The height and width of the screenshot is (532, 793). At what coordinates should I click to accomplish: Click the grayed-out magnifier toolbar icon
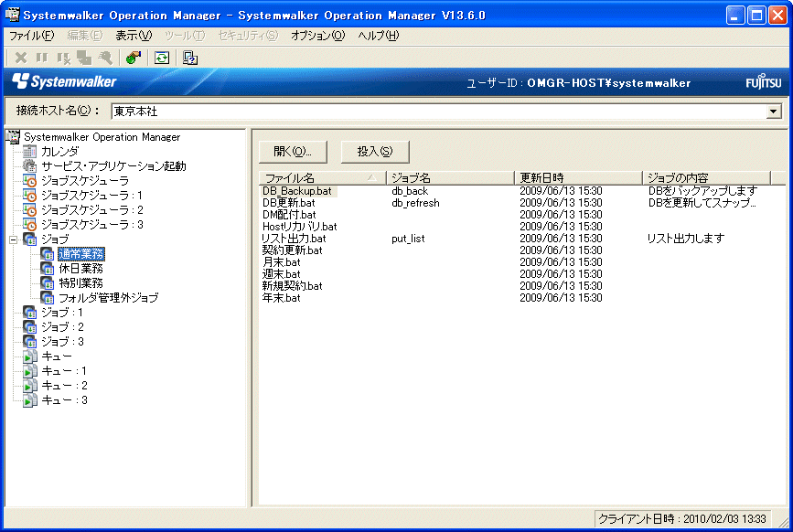(x=105, y=58)
